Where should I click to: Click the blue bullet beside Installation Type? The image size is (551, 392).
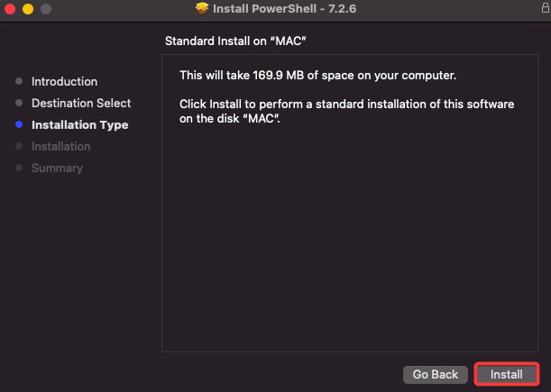[x=19, y=124]
